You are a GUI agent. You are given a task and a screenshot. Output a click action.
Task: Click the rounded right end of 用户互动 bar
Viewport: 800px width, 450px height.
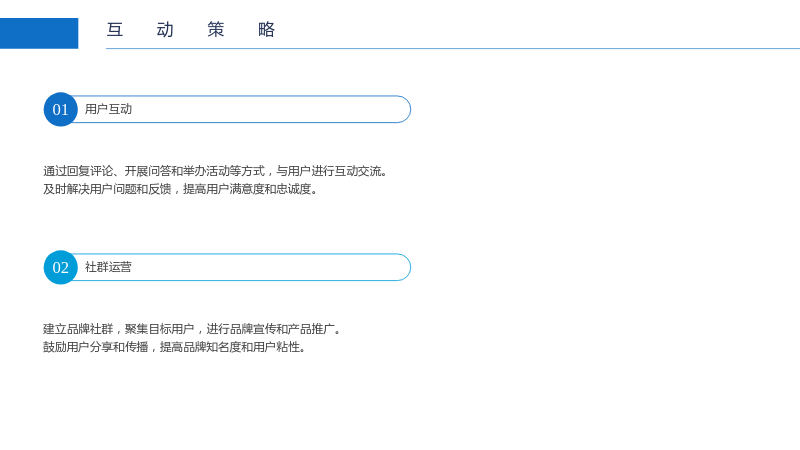[403, 109]
